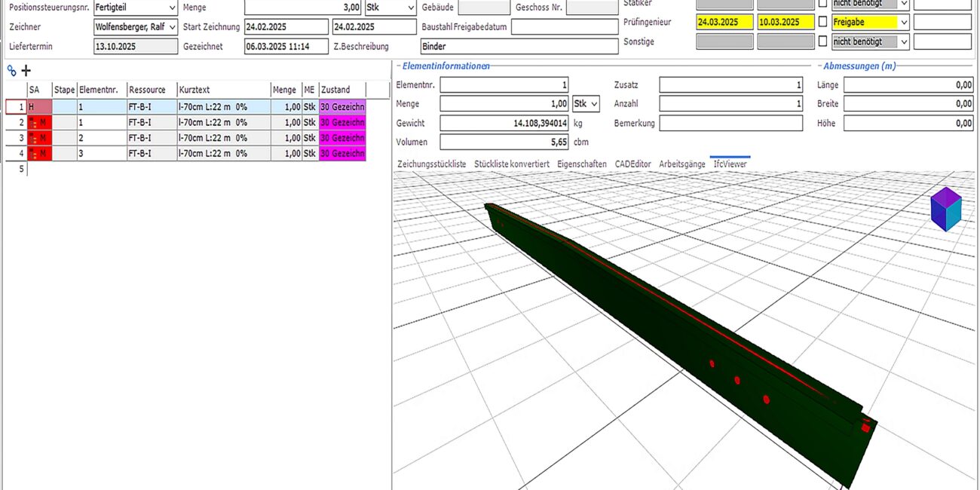Click magenta 30 Gezeichn status cell row 2

[342, 122]
